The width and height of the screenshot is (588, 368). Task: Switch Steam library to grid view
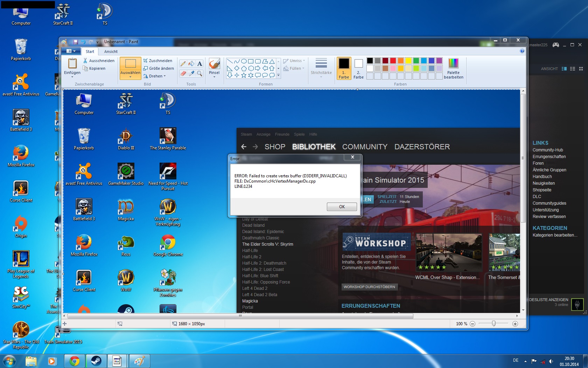tap(581, 69)
